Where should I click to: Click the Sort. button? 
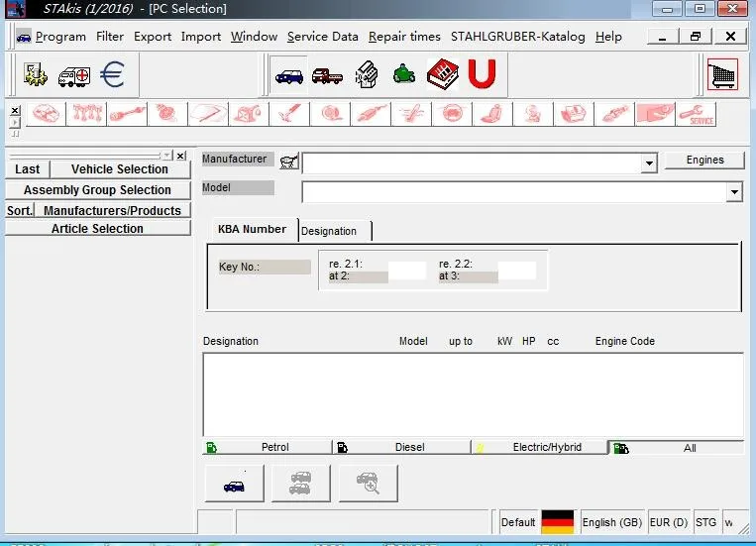click(x=20, y=211)
